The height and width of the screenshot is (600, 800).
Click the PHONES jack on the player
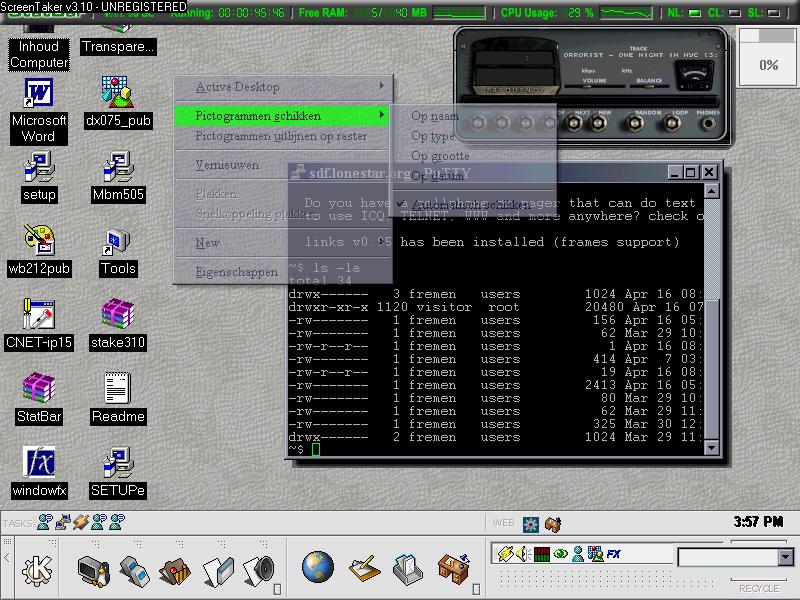708,123
